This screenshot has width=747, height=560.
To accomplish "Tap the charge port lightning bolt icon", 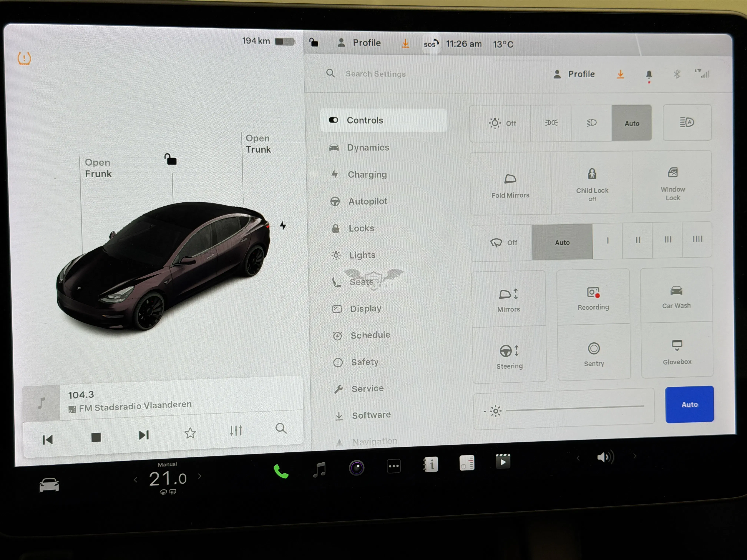I will click(283, 226).
